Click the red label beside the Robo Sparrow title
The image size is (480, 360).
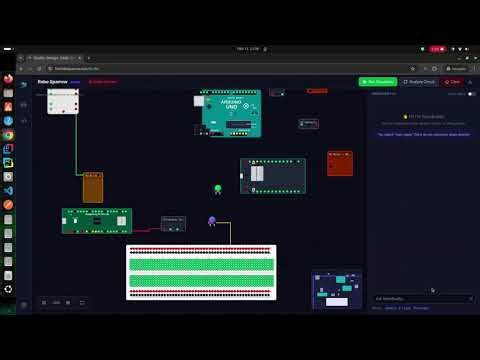pyautogui.click(x=103, y=82)
